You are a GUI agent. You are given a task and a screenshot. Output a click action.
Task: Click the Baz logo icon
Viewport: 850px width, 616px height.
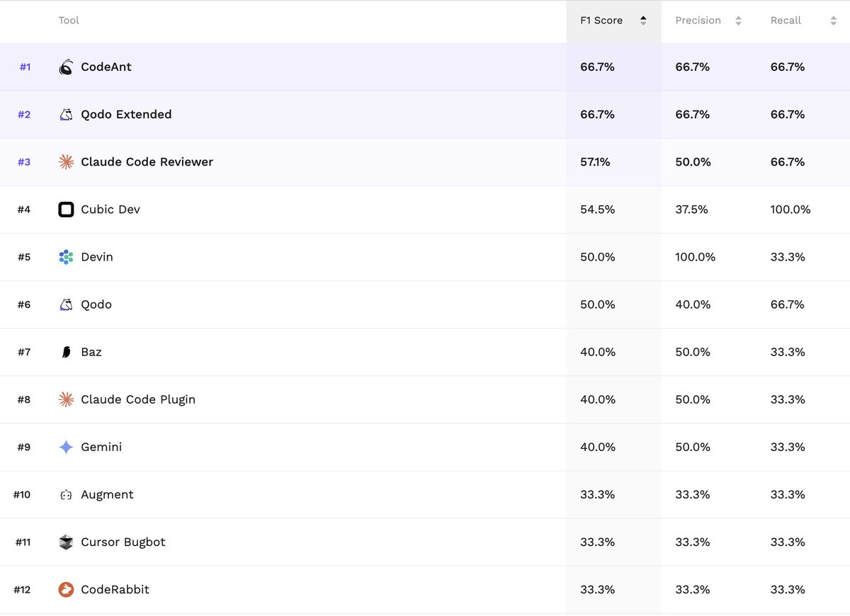pyautogui.click(x=66, y=352)
